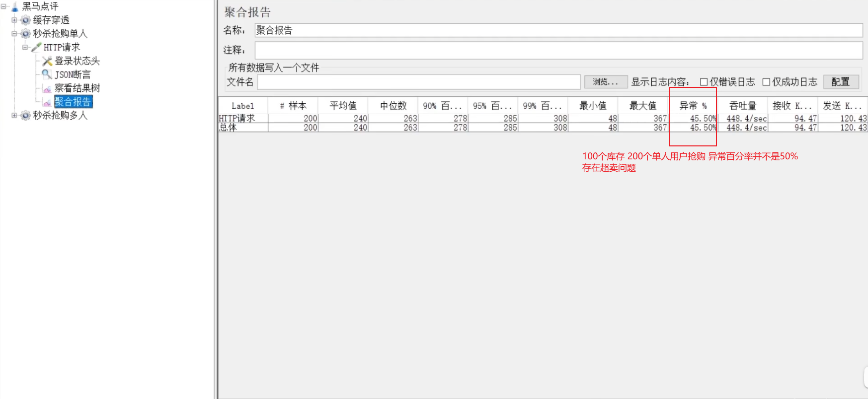
Task: Enable the 仅成功日志 checkbox
Action: (x=766, y=82)
